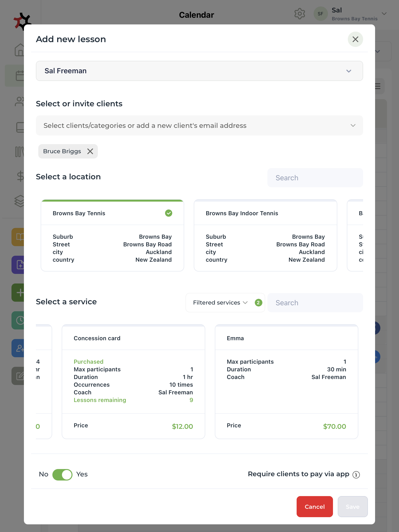Image resolution: width=399 pixels, height=532 pixels.
Task: Remove Bruce Briggs client chip
Action: (x=90, y=151)
